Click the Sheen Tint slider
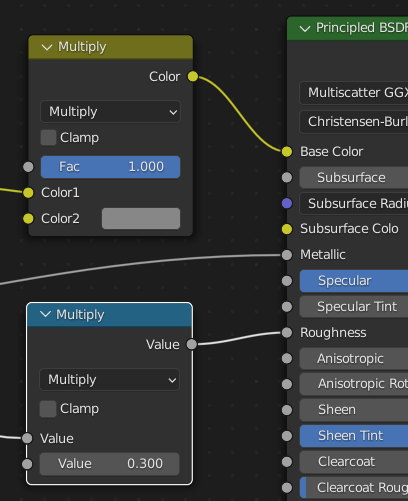 [354, 436]
